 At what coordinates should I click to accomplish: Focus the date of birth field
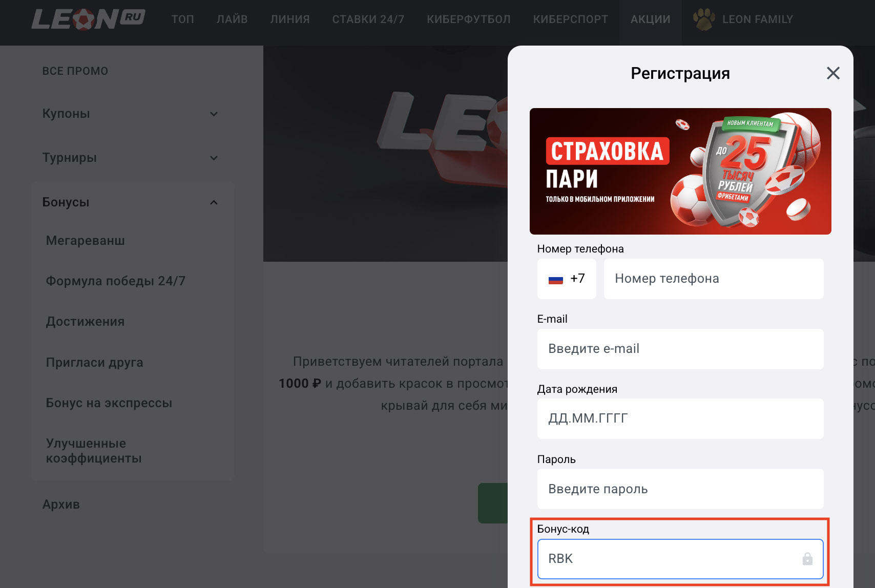[x=680, y=418]
